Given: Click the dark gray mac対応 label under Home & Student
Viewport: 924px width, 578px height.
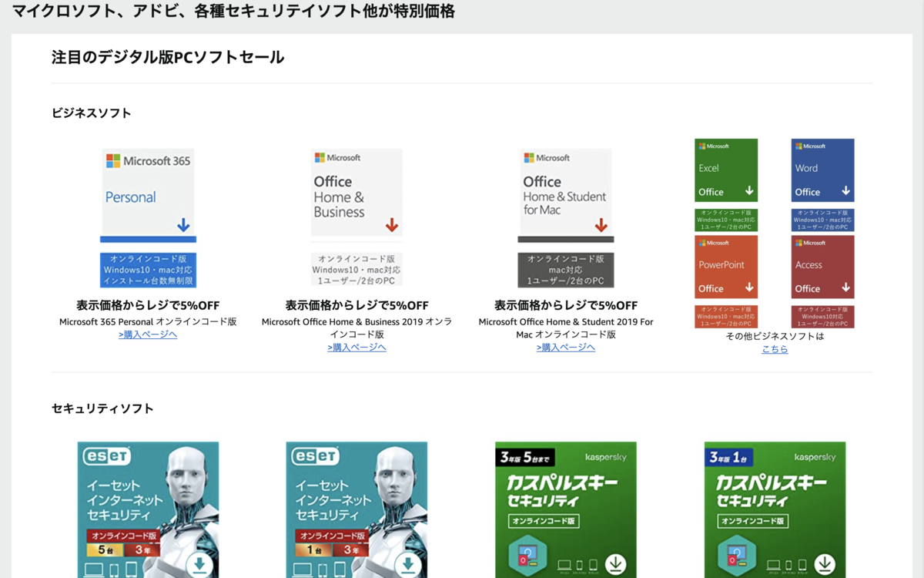Looking at the screenshot, I should (x=565, y=271).
